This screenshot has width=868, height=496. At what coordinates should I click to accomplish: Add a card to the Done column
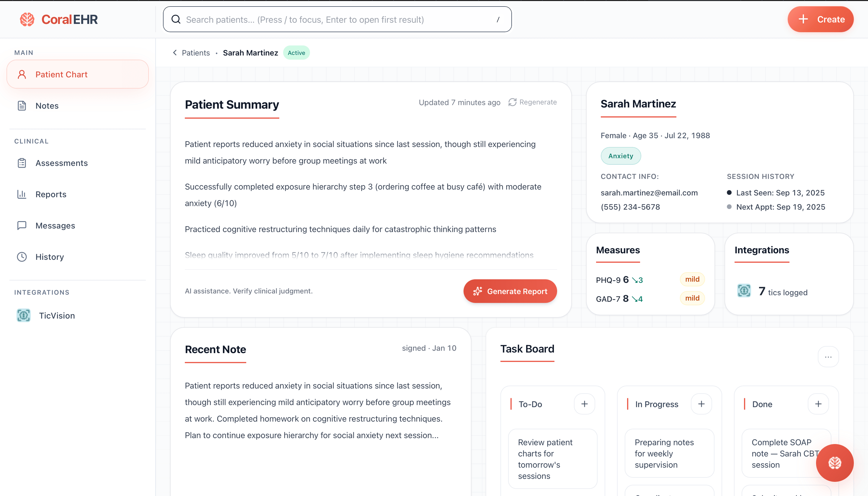click(x=818, y=404)
